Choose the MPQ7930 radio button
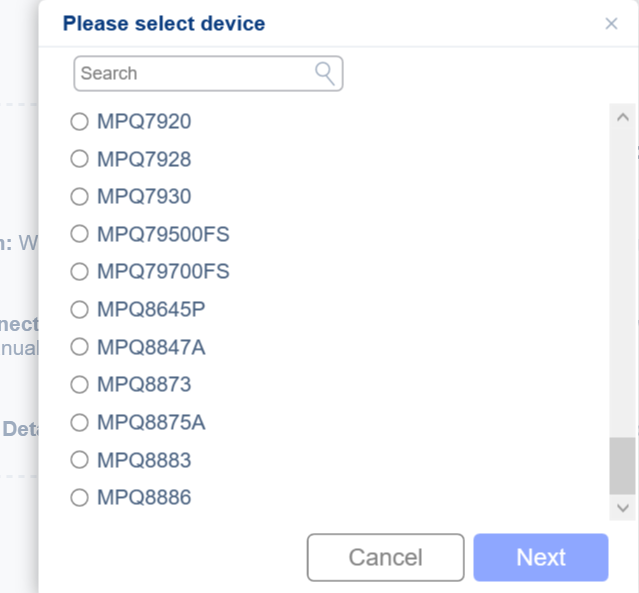639x593 pixels. click(x=79, y=196)
